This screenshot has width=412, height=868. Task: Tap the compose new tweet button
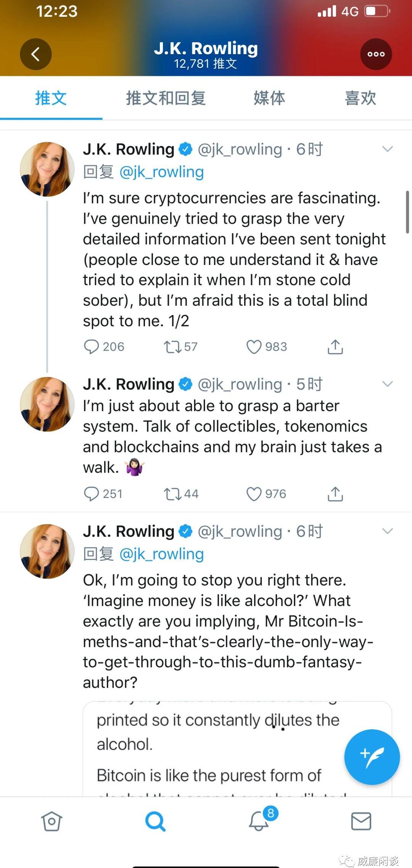point(372,757)
